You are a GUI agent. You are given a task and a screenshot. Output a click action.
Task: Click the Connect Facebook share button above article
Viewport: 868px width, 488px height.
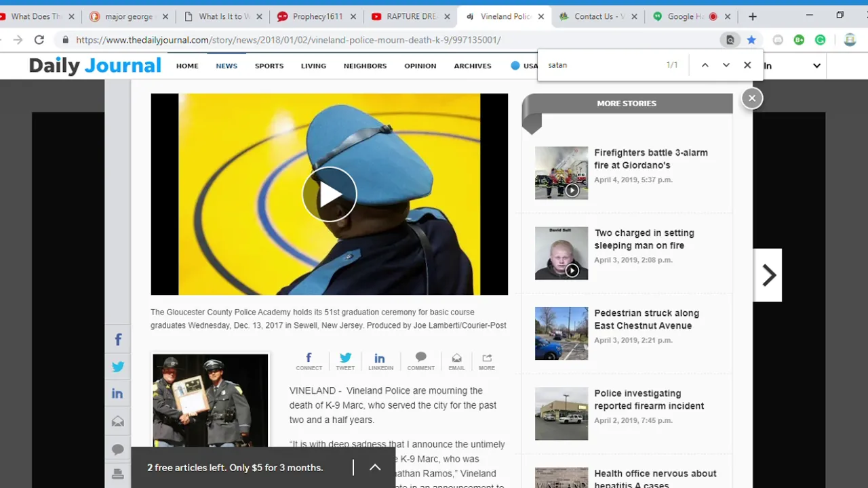click(x=309, y=361)
